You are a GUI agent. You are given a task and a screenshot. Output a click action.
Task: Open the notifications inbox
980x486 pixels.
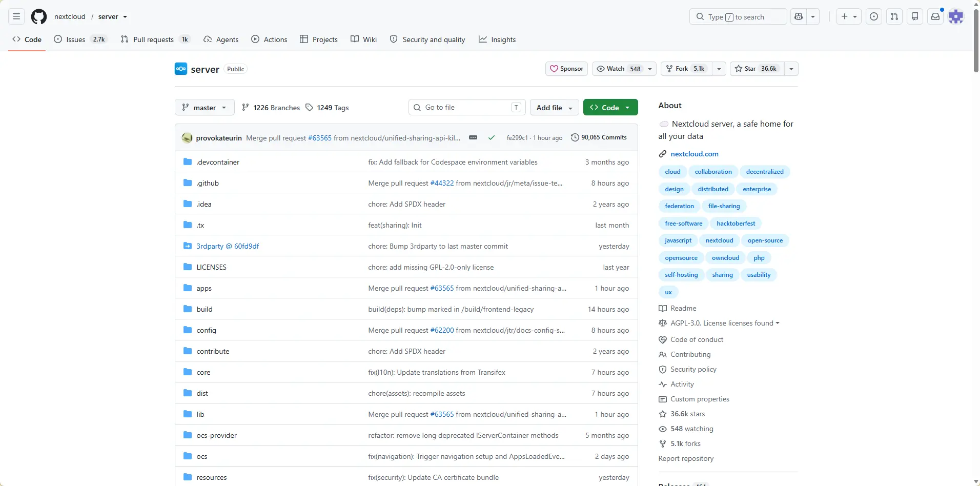[935, 17]
